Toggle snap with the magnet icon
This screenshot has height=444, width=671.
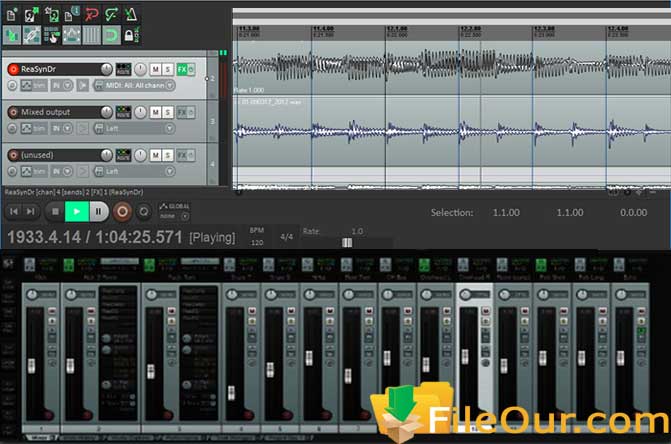(111, 35)
